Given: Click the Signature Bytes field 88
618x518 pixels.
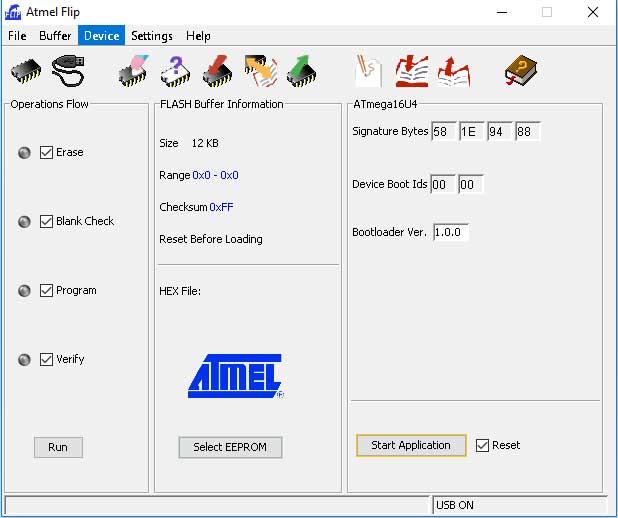Looking at the screenshot, I should click(x=528, y=131).
